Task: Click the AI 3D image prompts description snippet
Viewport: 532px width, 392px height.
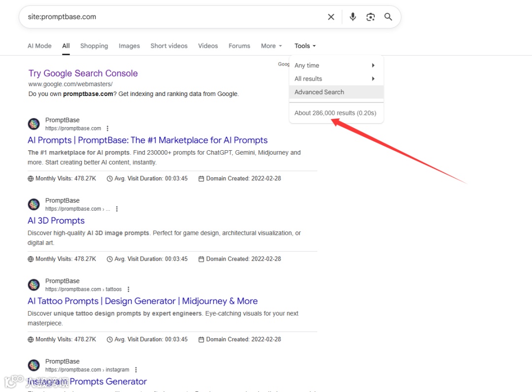Action: pyautogui.click(x=164, y=238)
